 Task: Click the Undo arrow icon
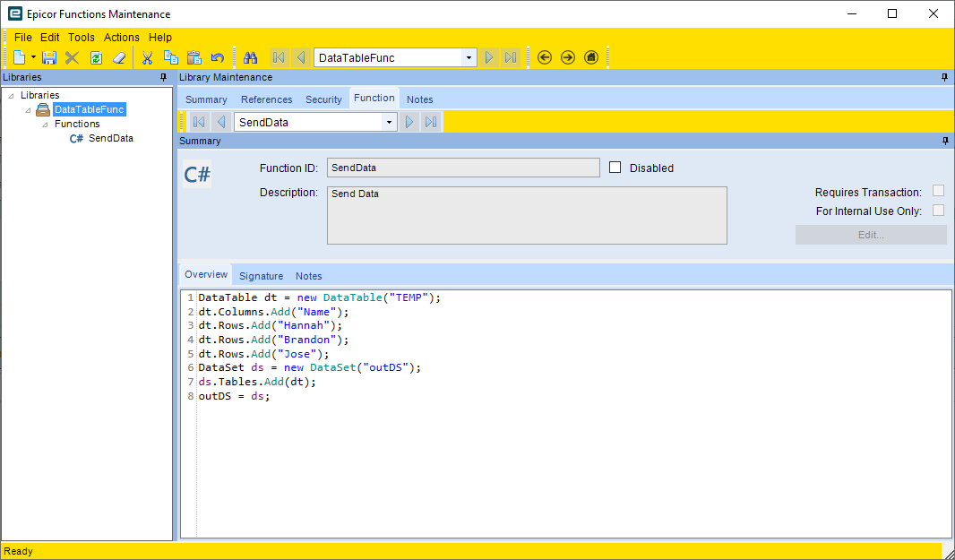218,58
